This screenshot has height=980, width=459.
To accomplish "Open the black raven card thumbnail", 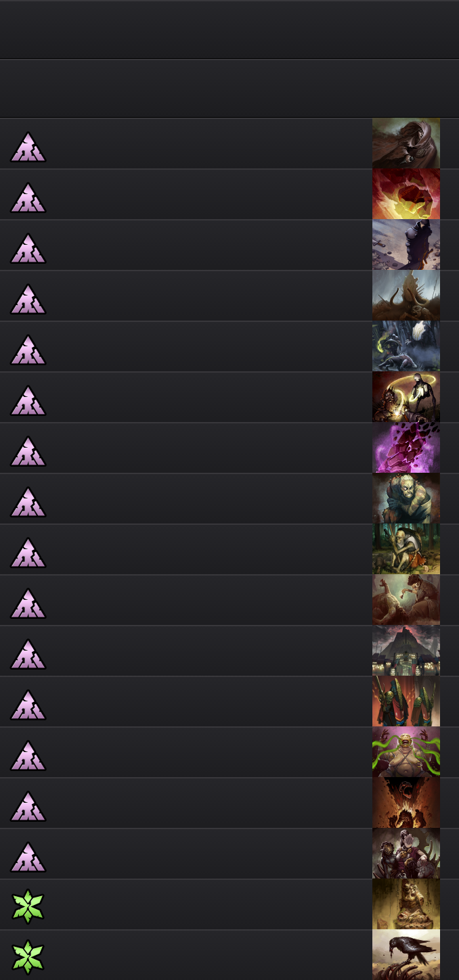I will [x=406, y=955].
